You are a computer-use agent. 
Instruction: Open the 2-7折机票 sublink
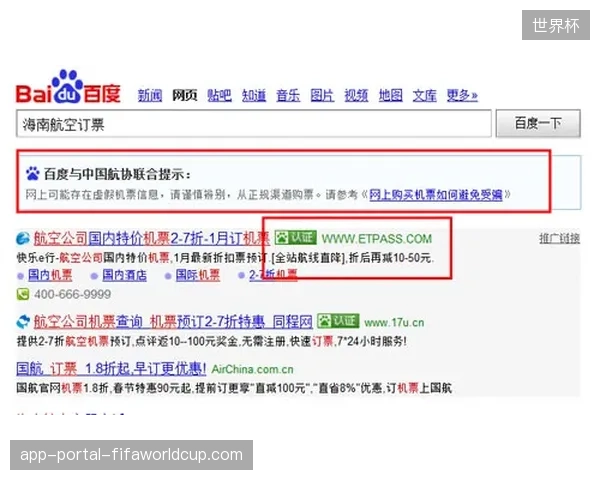[x=273, y=275]
